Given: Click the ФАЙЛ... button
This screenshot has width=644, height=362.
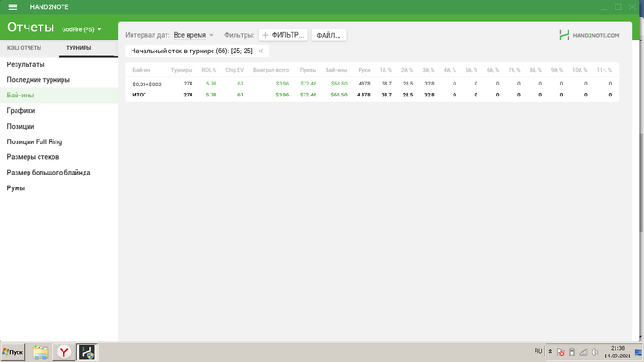Looking at the screenshot, I should click(328, 35).
